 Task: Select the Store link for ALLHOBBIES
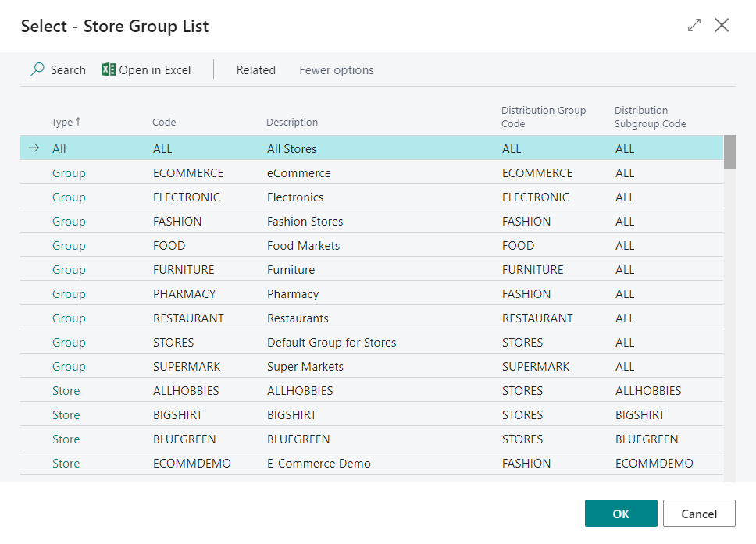pos(66,391)
